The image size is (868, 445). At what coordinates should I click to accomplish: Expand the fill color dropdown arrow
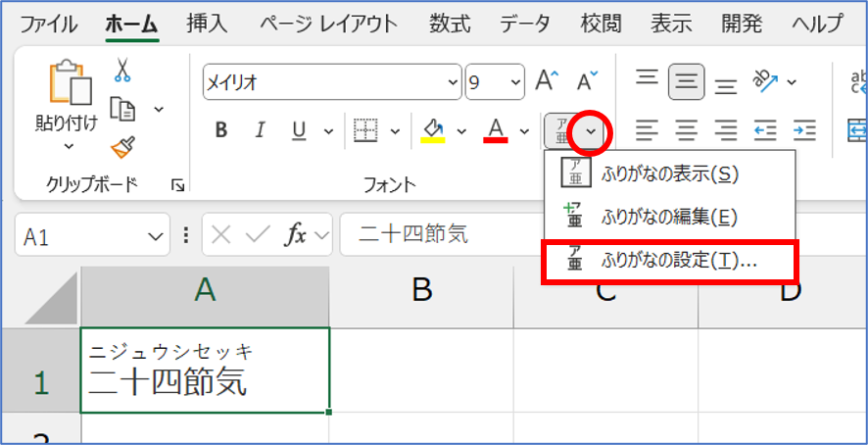pos(461,131)
